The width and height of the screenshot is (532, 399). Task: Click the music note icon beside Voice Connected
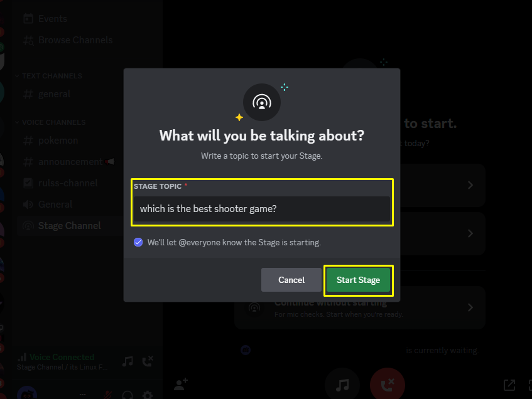128,361
